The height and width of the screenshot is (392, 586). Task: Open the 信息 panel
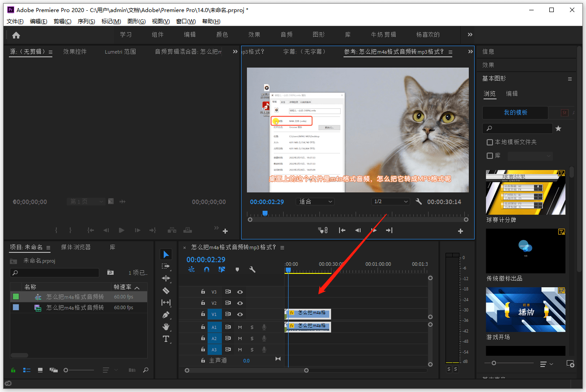pyautogui.click(x=488, y=52)
